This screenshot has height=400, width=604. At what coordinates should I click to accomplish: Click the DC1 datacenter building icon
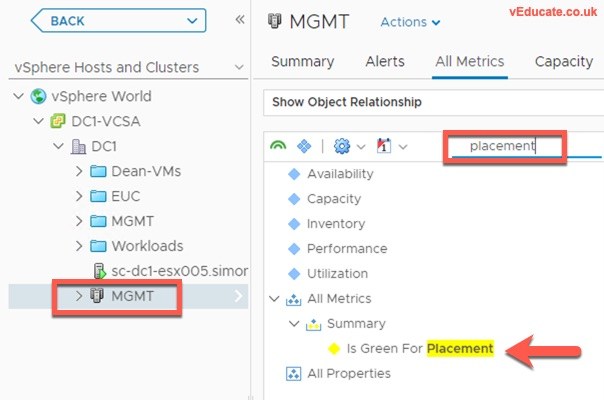click(79, 146)
